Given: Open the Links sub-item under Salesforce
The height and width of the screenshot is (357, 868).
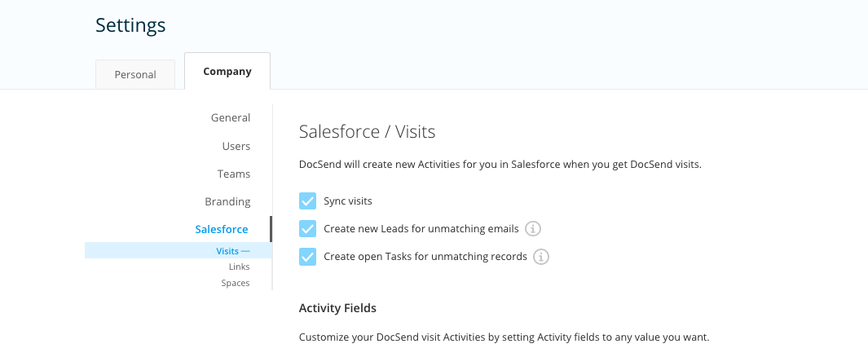Looking at the screenshot, I should (239, 267).
